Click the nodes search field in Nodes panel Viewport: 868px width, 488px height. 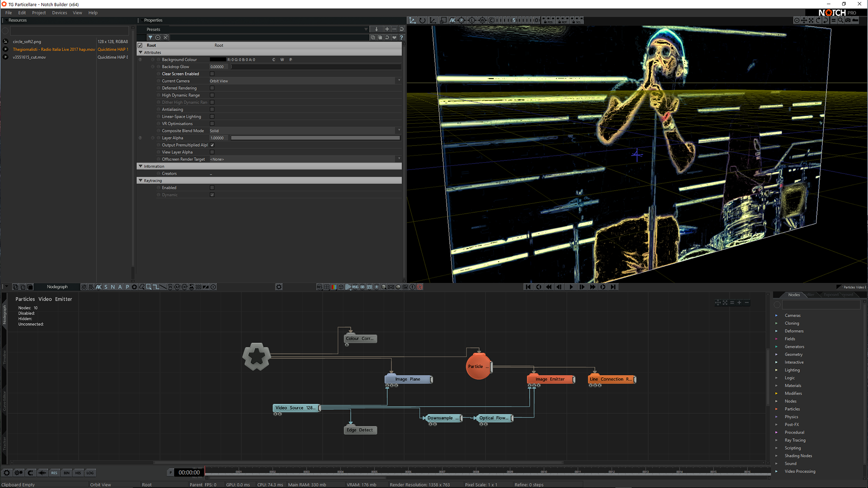click(821, 305)
